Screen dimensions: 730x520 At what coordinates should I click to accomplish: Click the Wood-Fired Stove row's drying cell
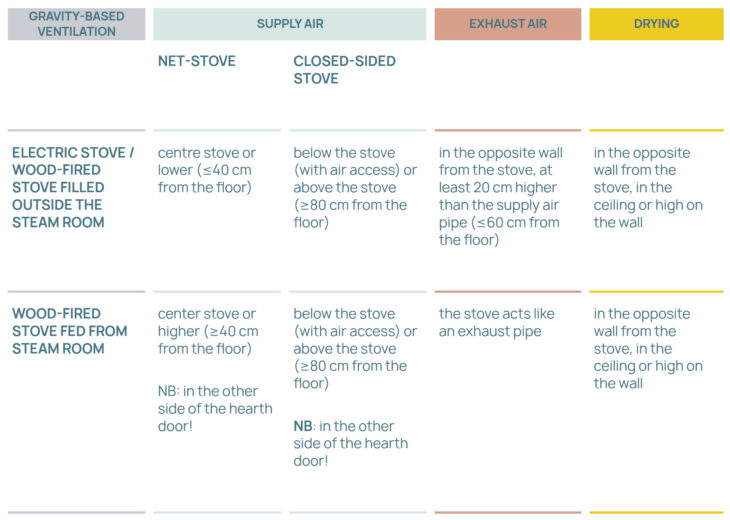tap(648, 348)
